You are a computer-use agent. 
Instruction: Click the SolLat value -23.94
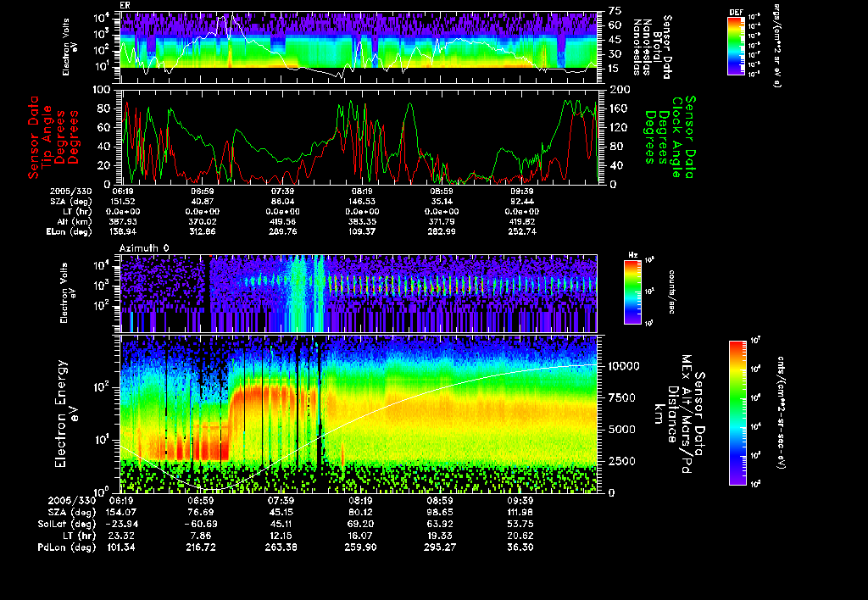[121, 525]
